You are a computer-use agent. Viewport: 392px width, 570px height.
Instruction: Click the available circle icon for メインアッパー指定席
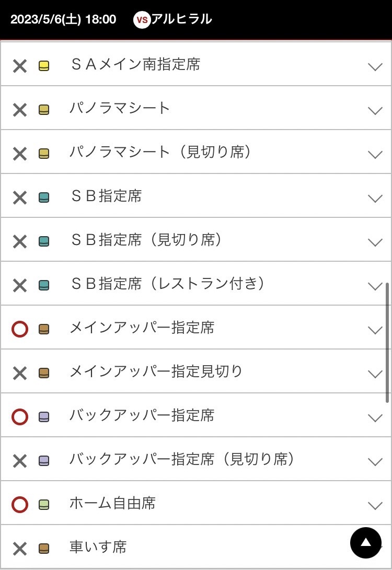point(19,329)
